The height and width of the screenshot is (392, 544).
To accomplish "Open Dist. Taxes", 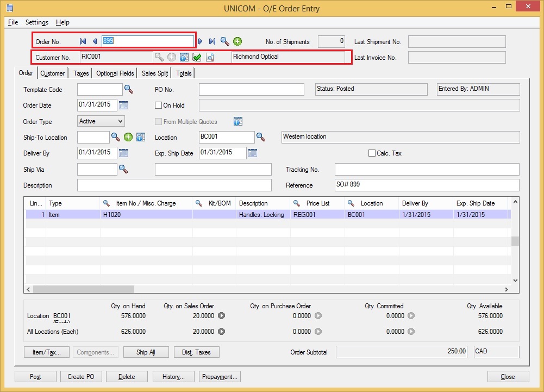I will [x=196, y=352].
